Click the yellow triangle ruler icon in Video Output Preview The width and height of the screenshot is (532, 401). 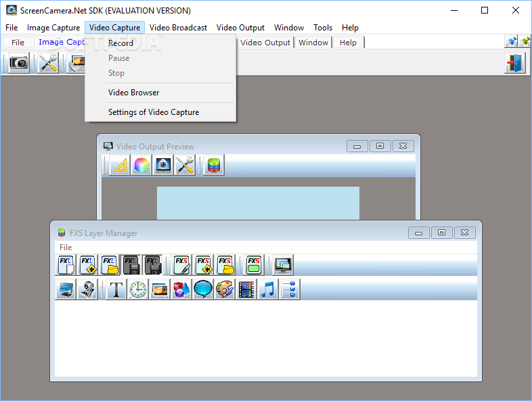click(x=119, y=165)
